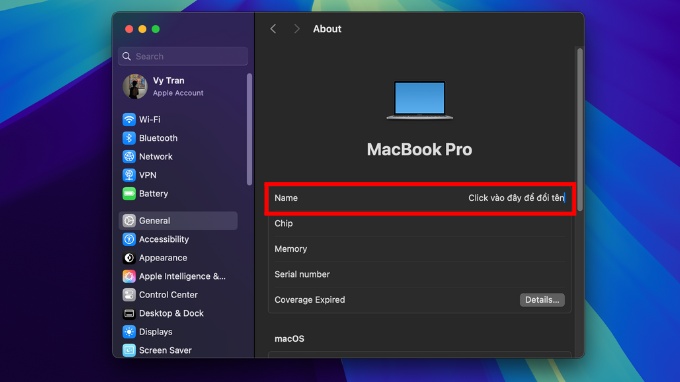
Task: Go back with the left chevron
Action: coord(273,29)
